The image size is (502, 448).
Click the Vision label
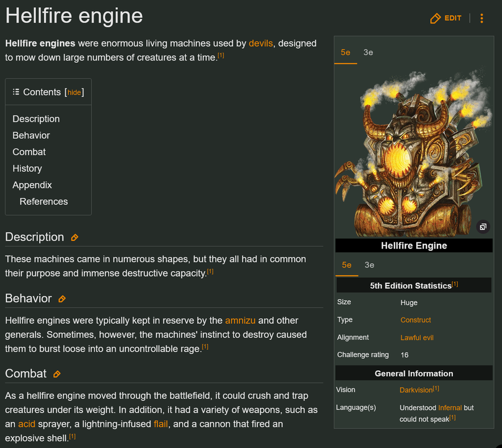(346, 390)
